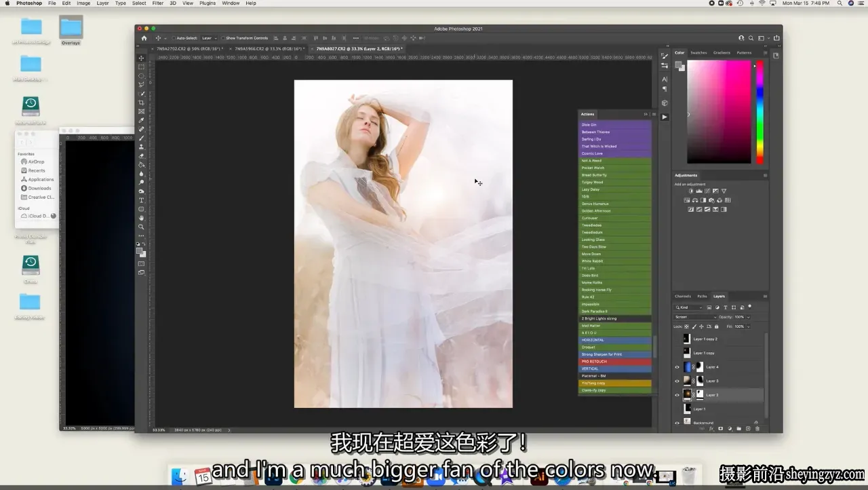Viewport: 868px width, 490px height.
Task: Add a Brightness/Contrast adjustment
Action: tap(691, 191)
